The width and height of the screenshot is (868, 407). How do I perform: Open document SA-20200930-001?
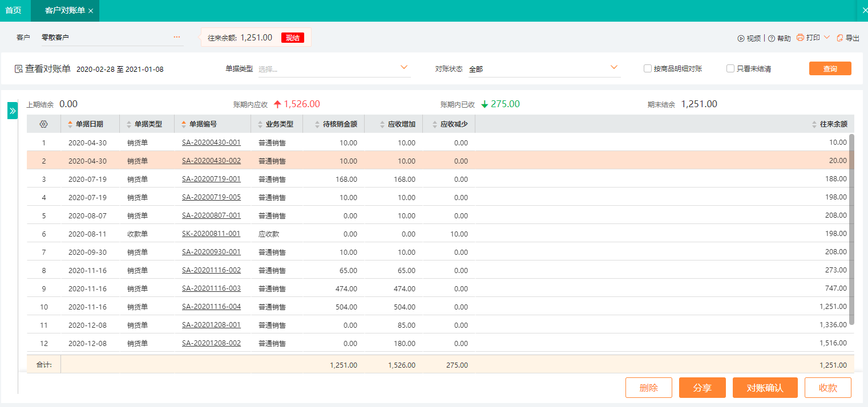coord(211,252)
